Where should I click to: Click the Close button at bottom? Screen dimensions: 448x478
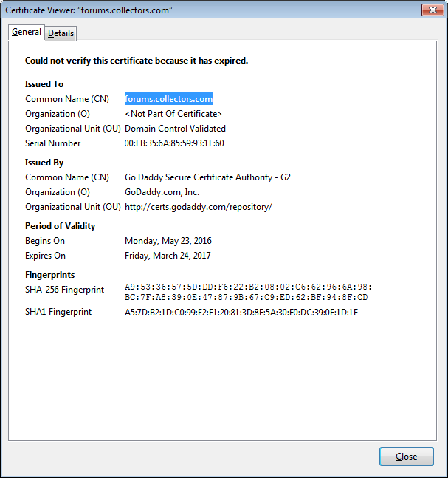(x=406, y=457)
